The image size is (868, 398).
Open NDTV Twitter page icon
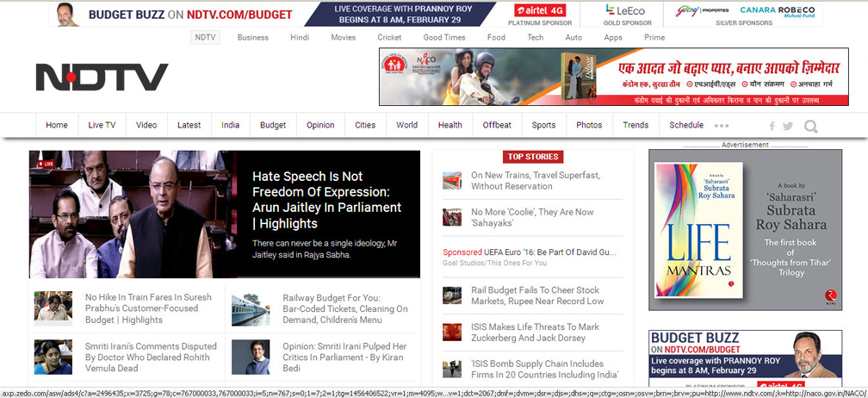coord(788,127)
